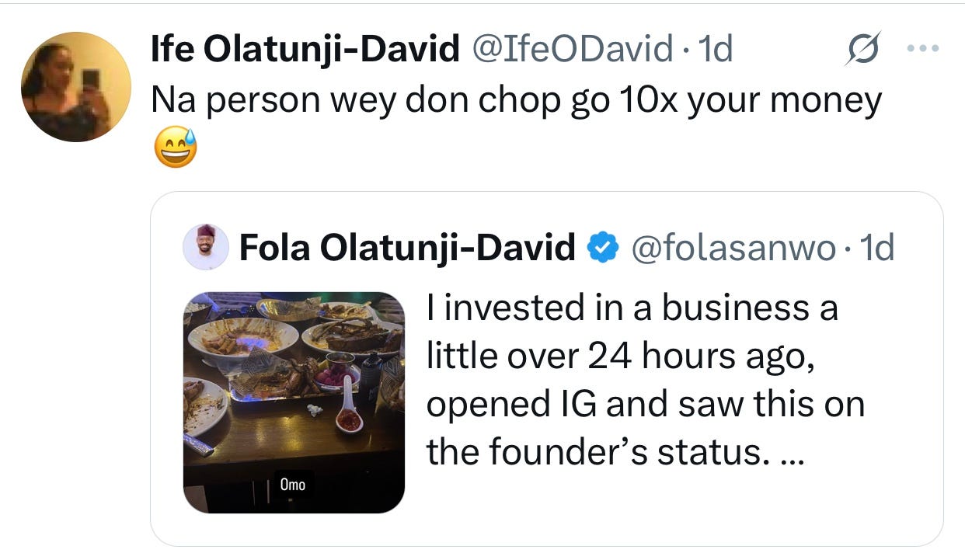Image resolution: width=965 pixels, height=560 pixels.
Task: Open the Ife Olatunji-David display name
Action: [305, 50]
